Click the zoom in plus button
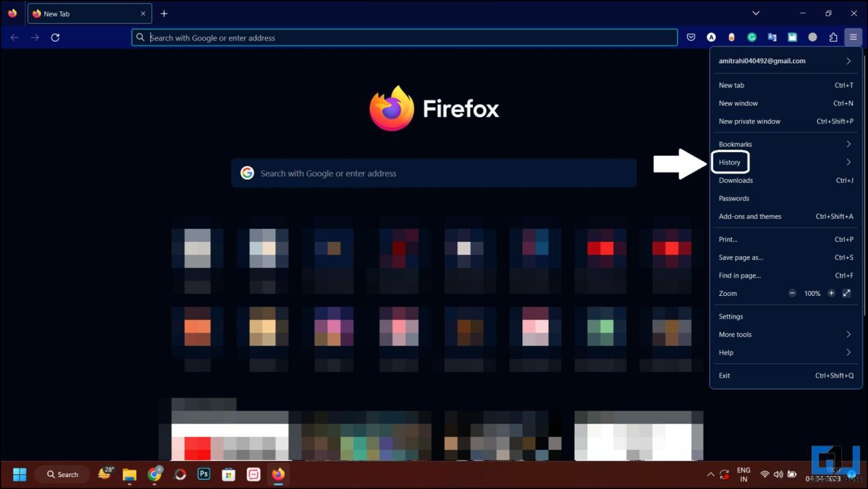Image resolution: width=868 pixels, height=489 pixels. [x=831, y=293]
